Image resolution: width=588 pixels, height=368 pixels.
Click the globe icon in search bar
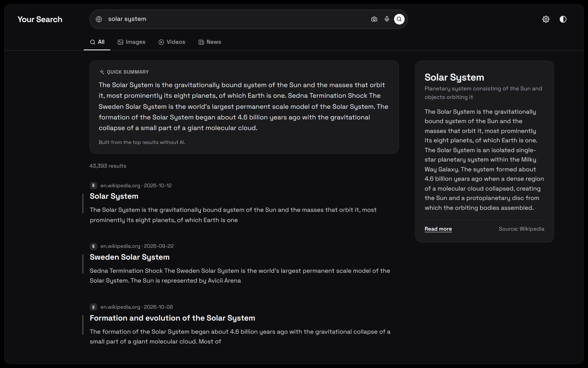[x=99, y=19]
